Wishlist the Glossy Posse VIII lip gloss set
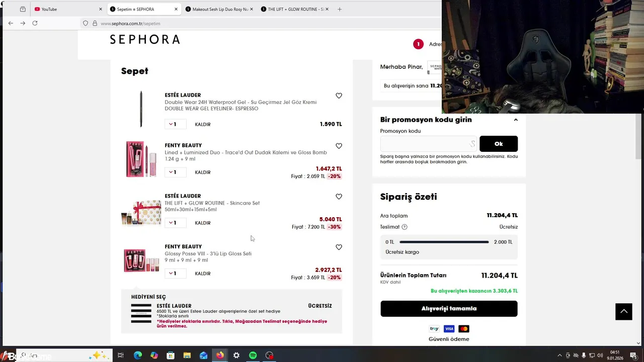 click(x=339, y=247)
